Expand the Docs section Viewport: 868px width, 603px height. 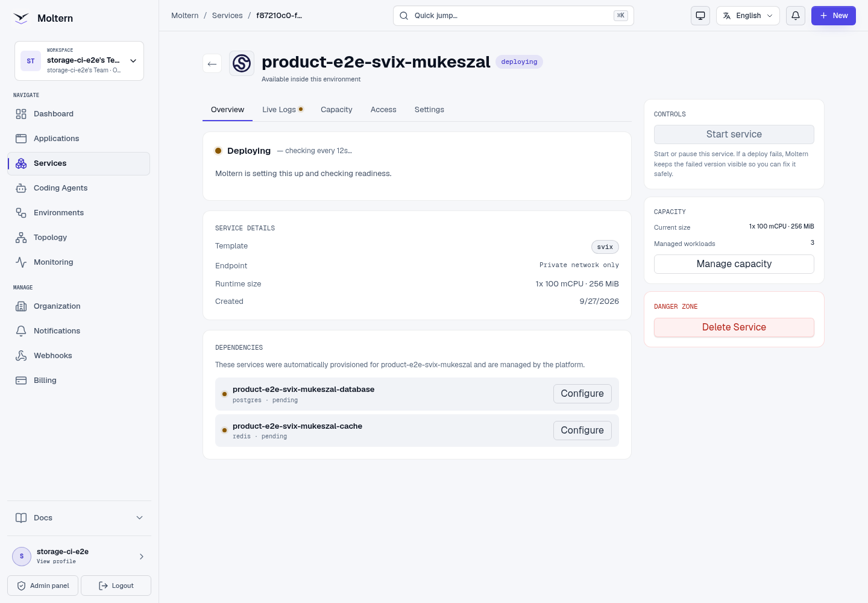click(x=79, y=518)
